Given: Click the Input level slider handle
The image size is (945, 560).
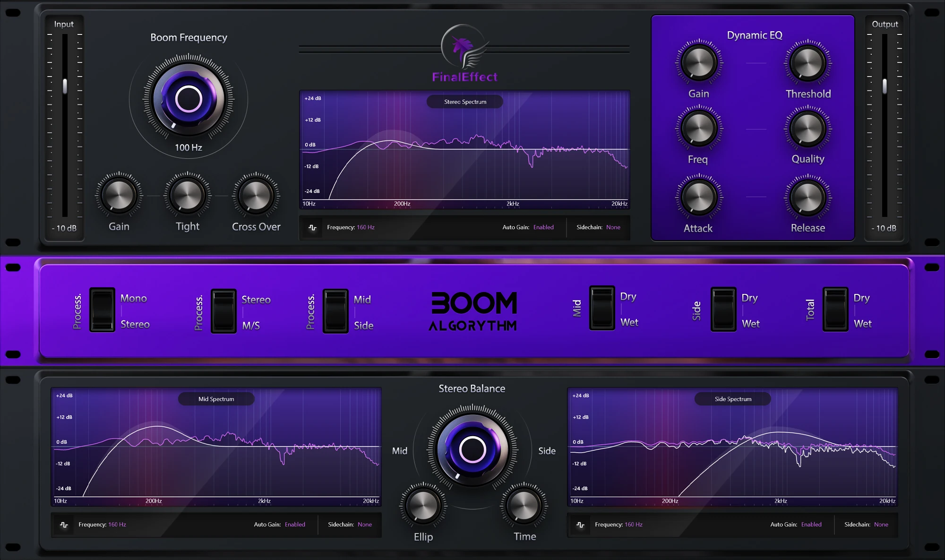Looking at the screenshot, I should tap(65, 86).
